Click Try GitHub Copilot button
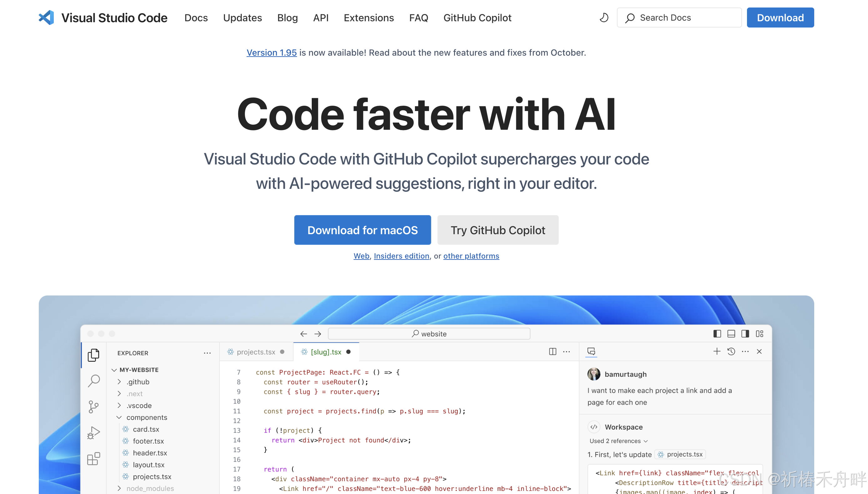 click(x=497, y=230)
